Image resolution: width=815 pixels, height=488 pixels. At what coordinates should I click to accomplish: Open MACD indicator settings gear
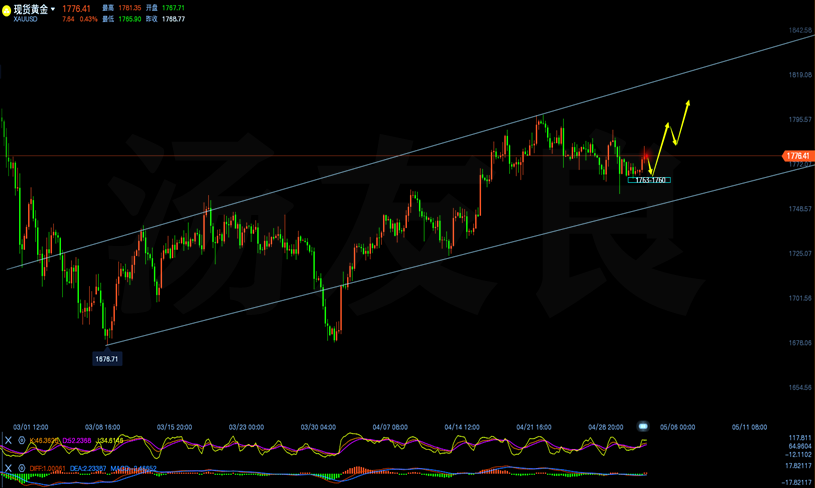click(x=22, y=468)
